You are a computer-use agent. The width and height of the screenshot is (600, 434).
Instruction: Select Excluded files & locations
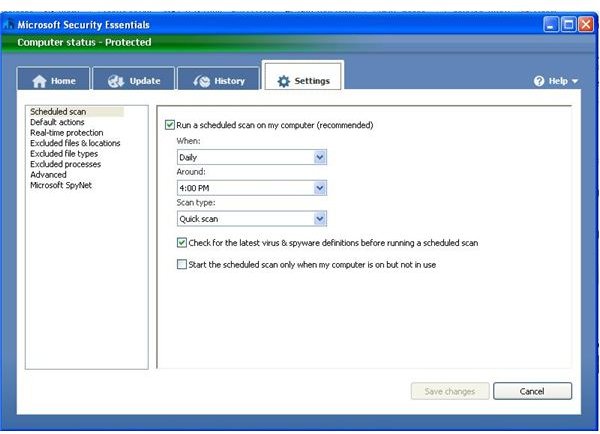[x=75, y=143]
